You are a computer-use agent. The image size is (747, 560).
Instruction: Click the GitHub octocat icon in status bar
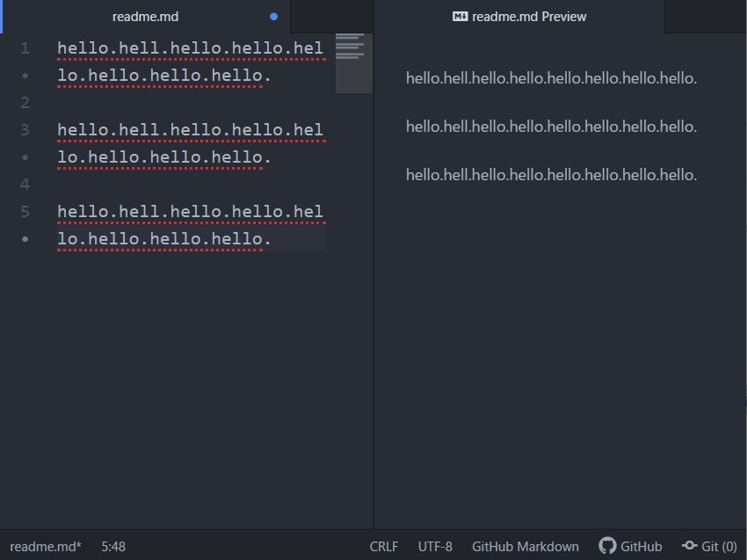(x=607, y=546)
